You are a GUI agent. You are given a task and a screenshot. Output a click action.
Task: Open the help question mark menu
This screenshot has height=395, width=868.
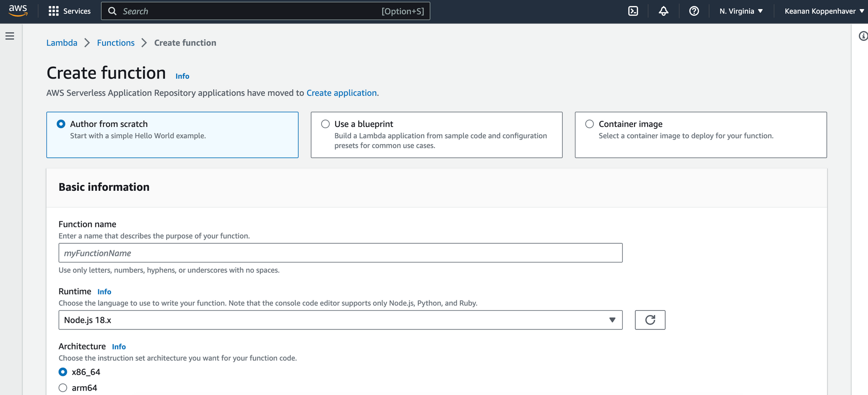coord(694,11)
